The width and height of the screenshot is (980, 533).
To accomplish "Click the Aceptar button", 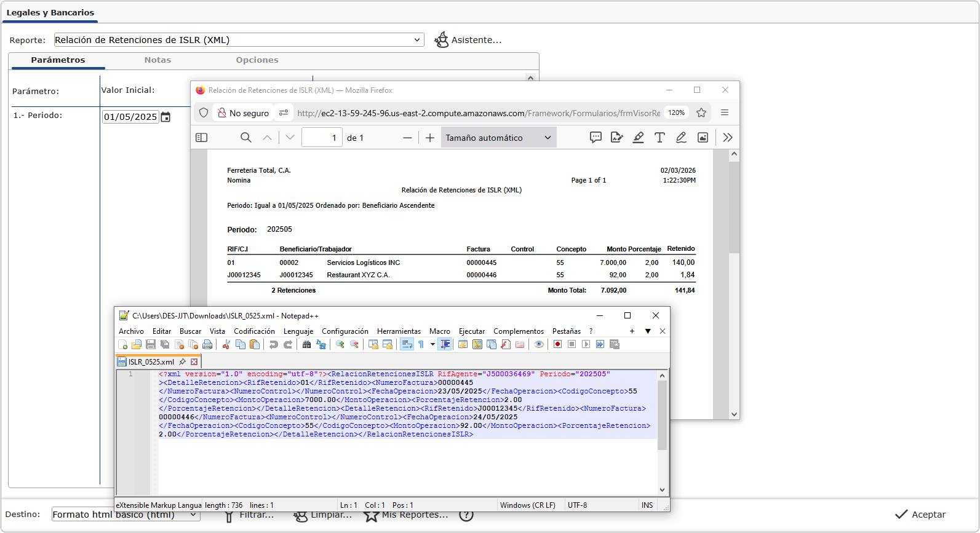I will 920,515.
